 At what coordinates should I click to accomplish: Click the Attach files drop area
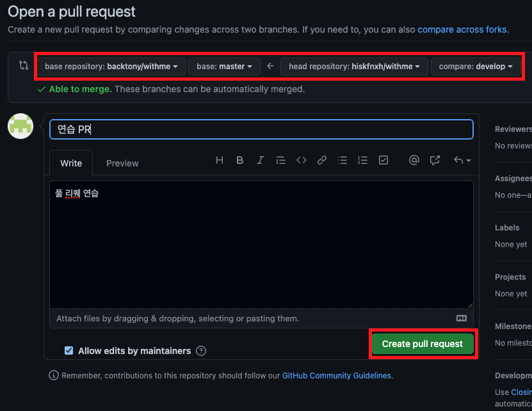pyautogui.click(x=261, y=318)
